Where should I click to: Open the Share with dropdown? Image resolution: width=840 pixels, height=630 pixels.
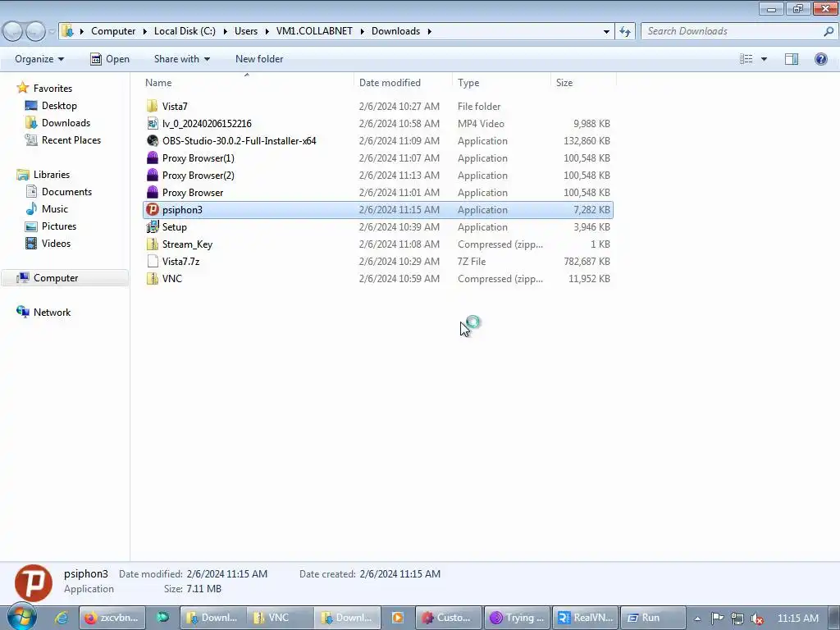tap(181, 59)
